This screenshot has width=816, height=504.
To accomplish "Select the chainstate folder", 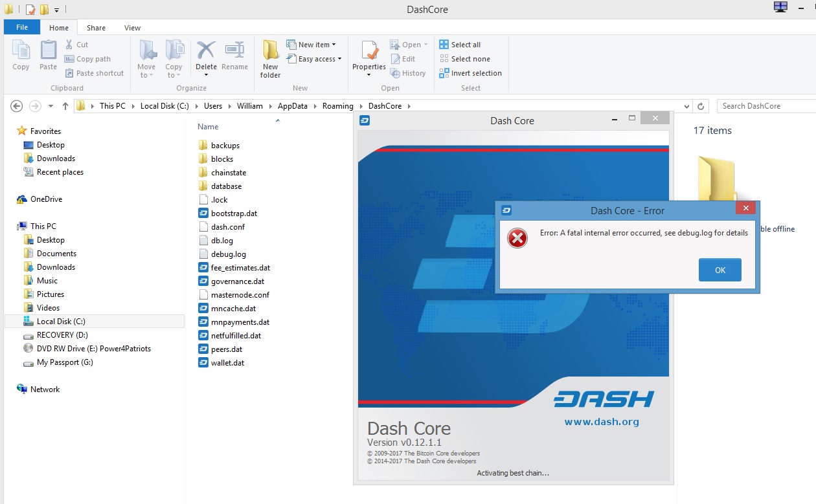I will pyautogui.click(x=229, y=173).
